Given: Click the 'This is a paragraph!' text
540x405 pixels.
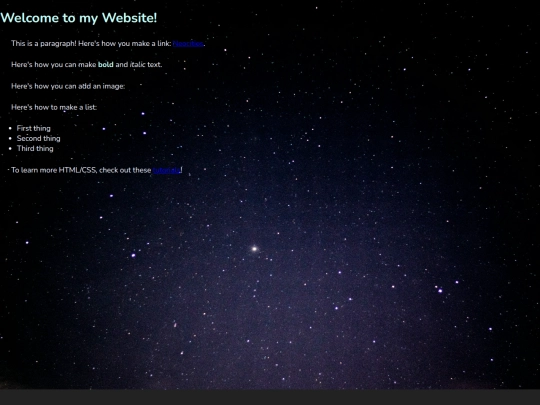Looking at the screenshot, I should pos(44,44).
